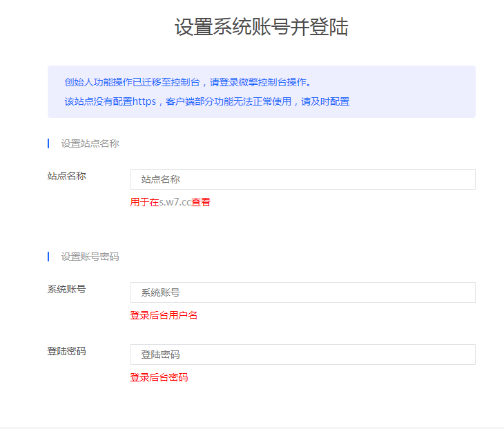Select the 登陆密码 input field

pos(303,355)
